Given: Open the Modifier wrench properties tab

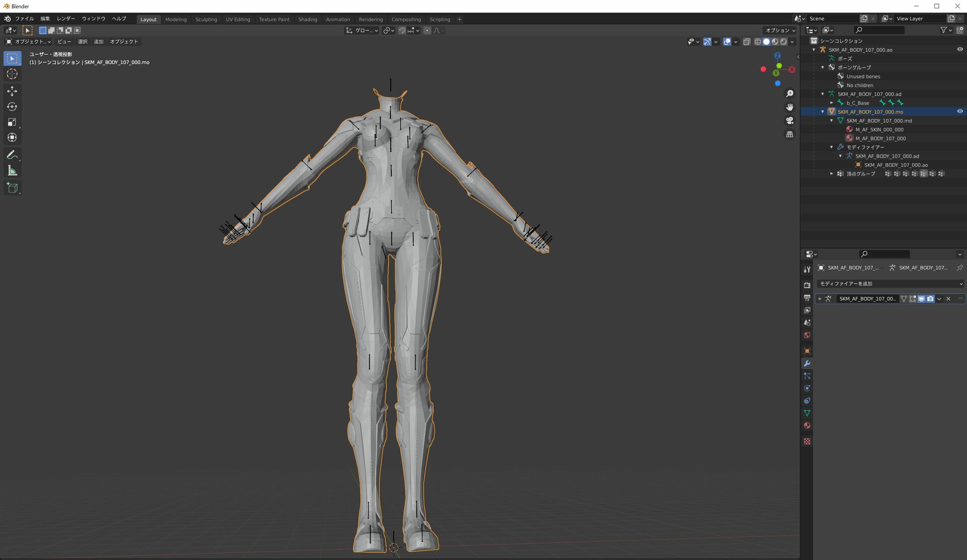Looking at the screenshot, I should coord(807,364).
